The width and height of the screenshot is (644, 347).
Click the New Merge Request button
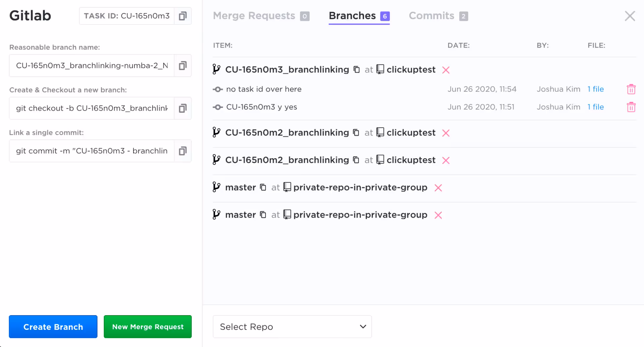[x=148, y=327]
